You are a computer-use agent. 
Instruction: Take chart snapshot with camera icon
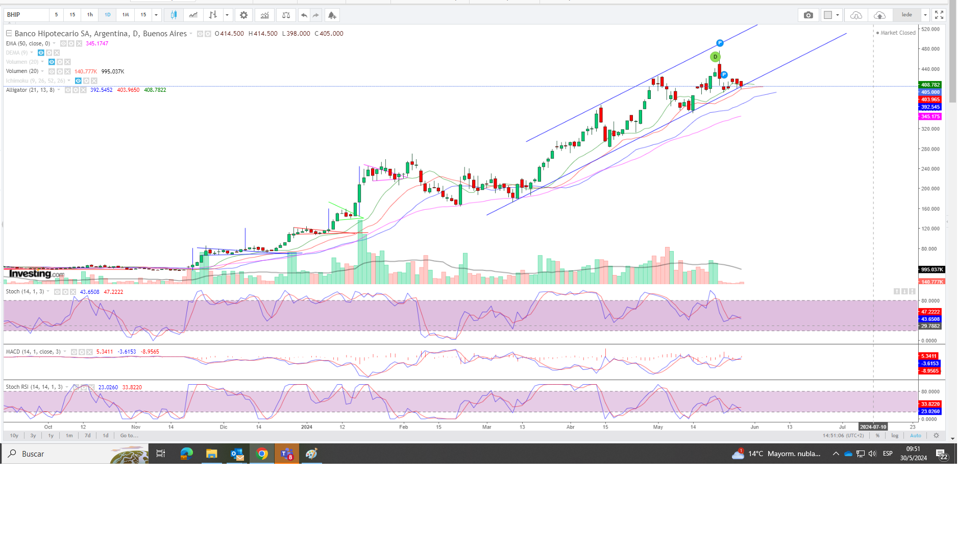pyautogui.click(x=808, y=15)
